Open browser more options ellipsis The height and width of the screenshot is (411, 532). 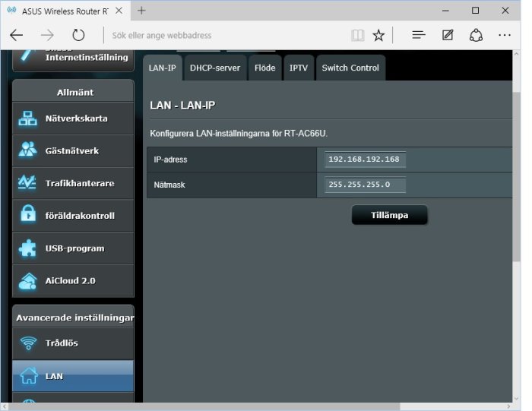tap(505, 35)
